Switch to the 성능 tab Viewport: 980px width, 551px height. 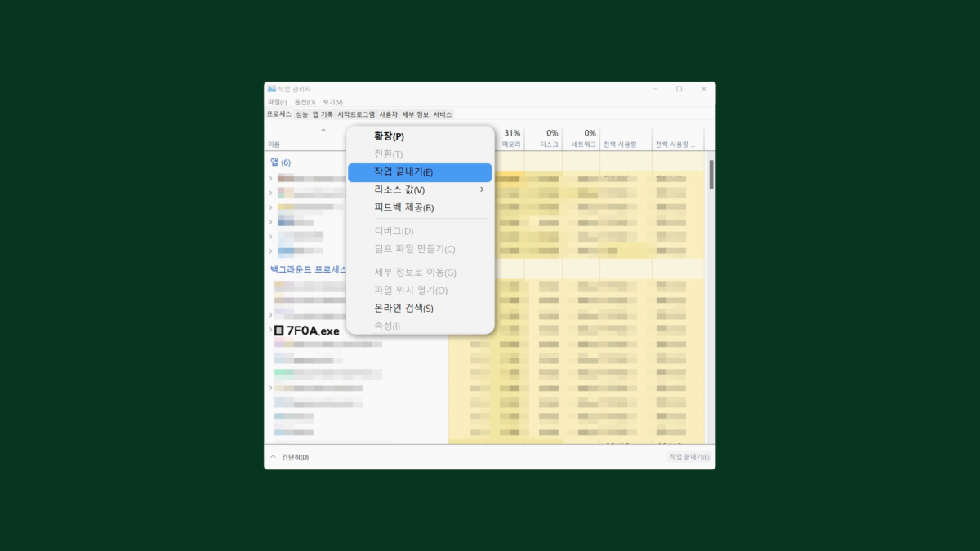coord(301,114)
